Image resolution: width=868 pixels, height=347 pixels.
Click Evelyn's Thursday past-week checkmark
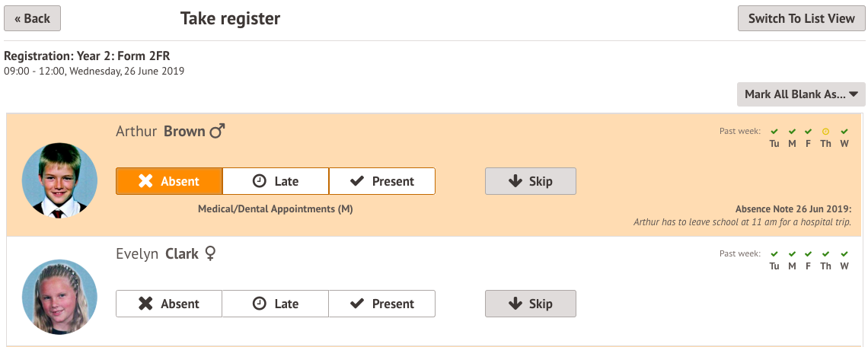pos(825,254)
